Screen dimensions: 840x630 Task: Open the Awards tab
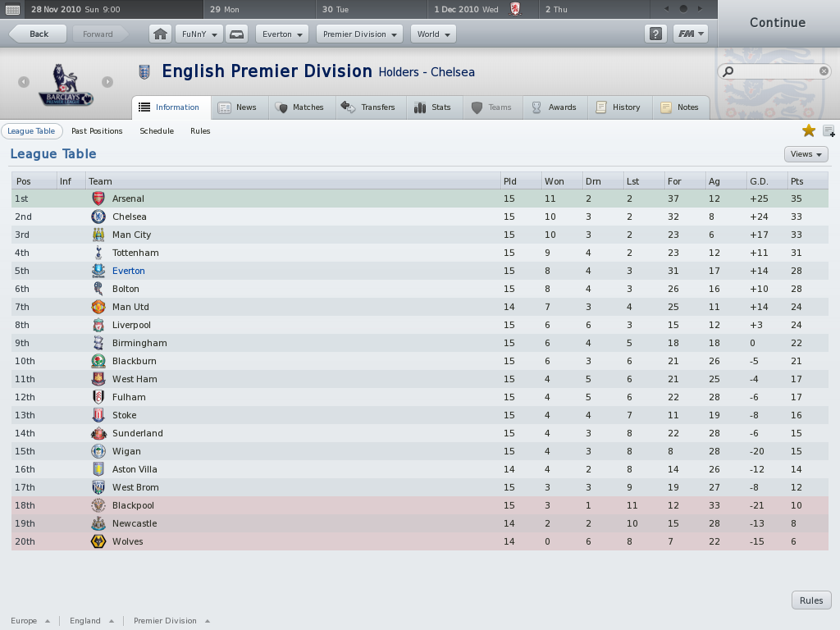(x=555, y=107)
